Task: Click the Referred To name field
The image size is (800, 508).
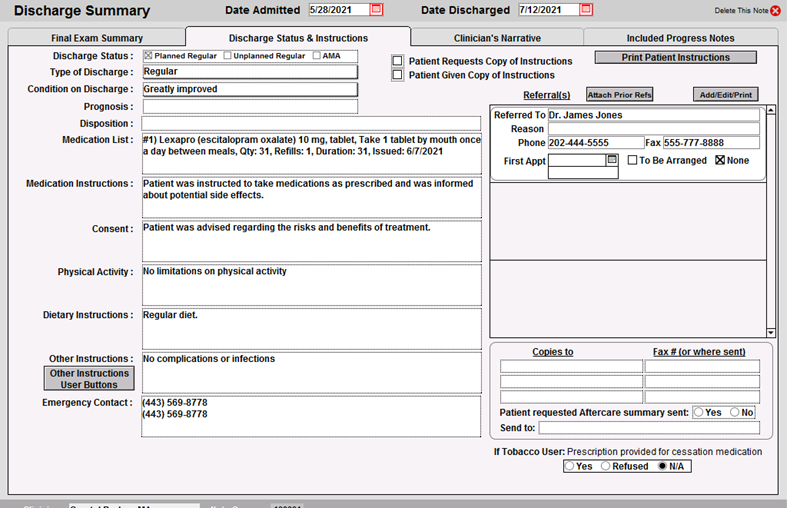Action: click(654, 115)
